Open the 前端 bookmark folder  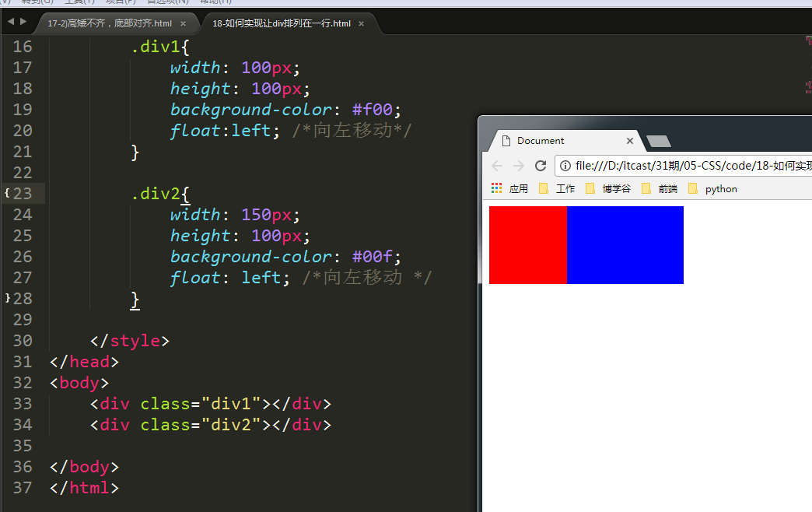660,188
